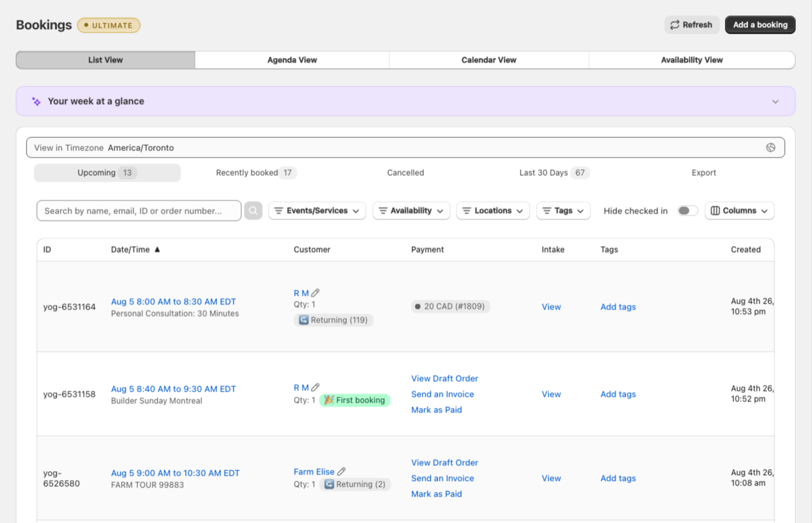Focus the booking search input field

click(139, 211)
